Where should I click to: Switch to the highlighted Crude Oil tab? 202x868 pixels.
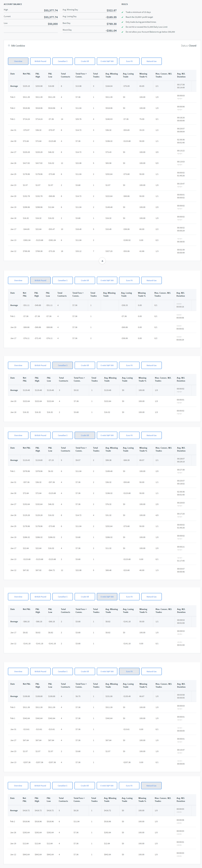[85, 435]
